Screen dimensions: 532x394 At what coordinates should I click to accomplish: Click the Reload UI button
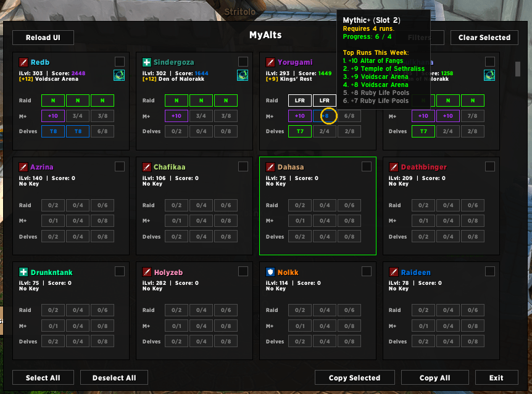click(43, 38)
